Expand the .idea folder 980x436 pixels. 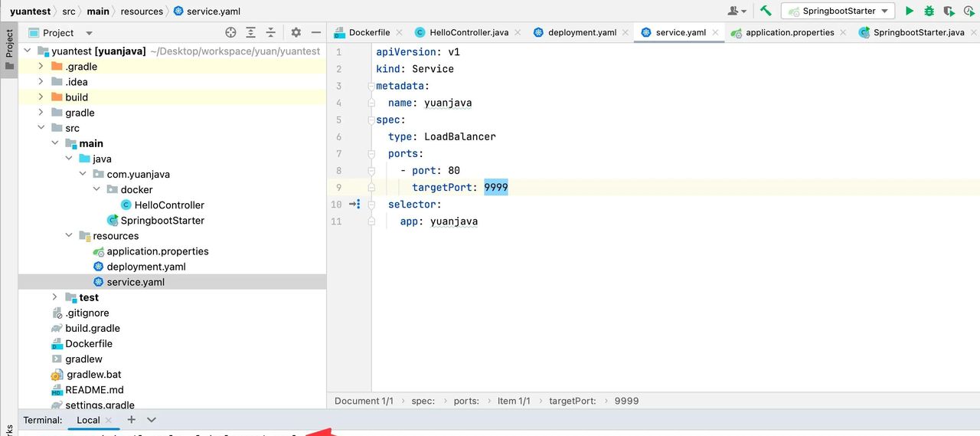41,82
